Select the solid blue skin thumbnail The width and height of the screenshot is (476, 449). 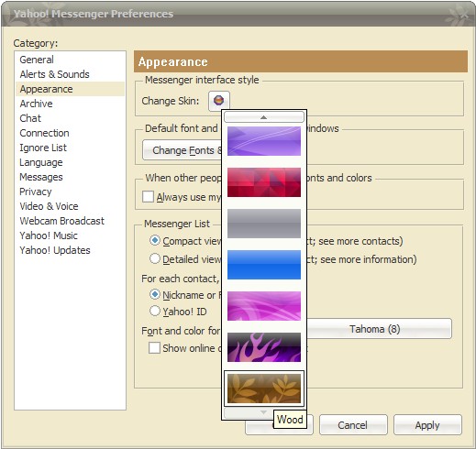[x=264, y=265]
